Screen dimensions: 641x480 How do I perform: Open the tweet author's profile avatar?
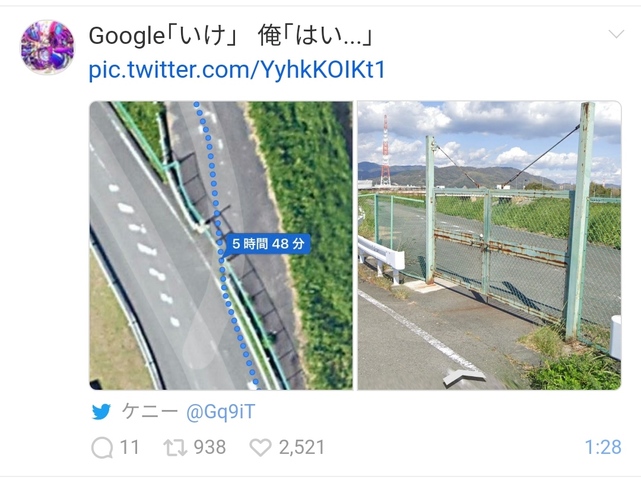[47, 47]
